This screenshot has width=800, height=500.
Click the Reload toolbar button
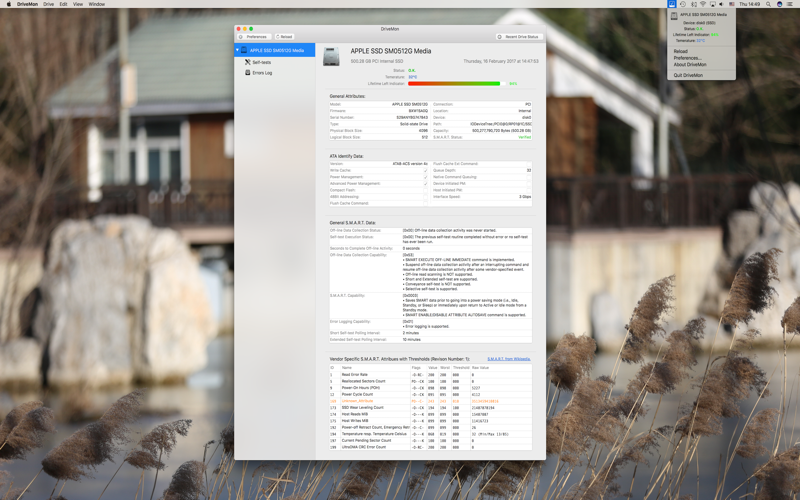click(x=284, y=37)
